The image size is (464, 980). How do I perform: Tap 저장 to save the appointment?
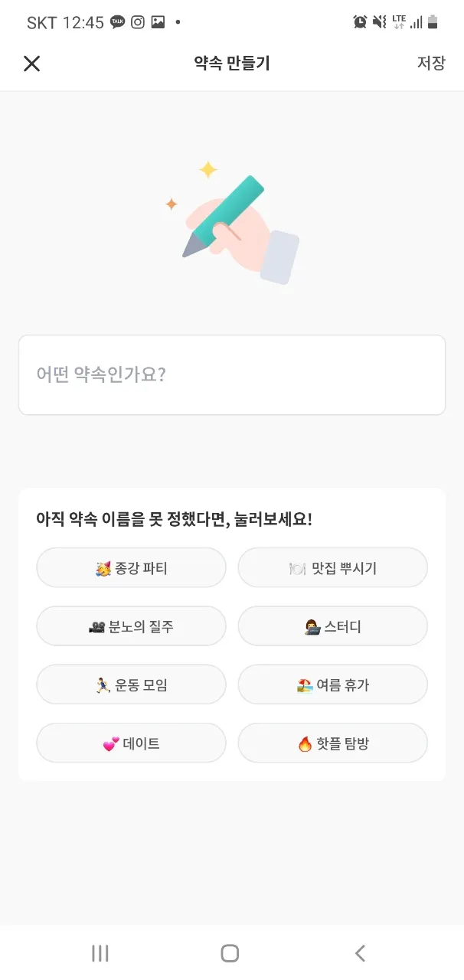click(430, 64)
